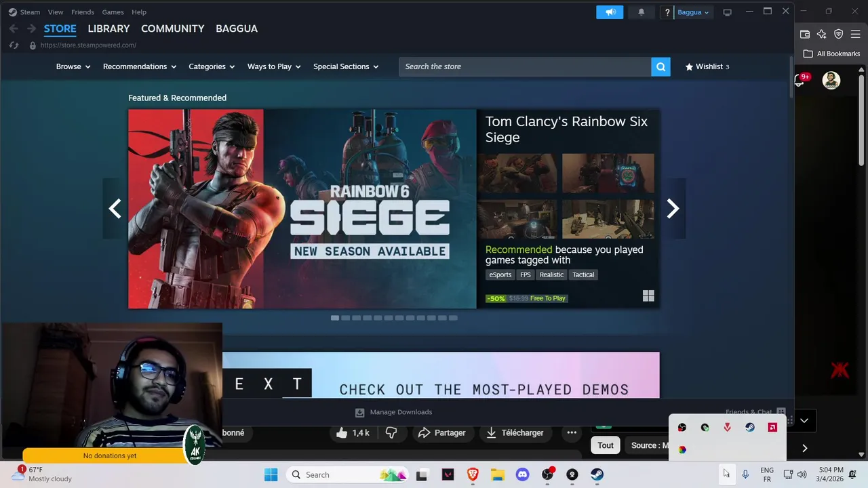This screenshot has height=488, width=868.
Task: Click Manage Downloads
Action: click(x=393, y=412)
